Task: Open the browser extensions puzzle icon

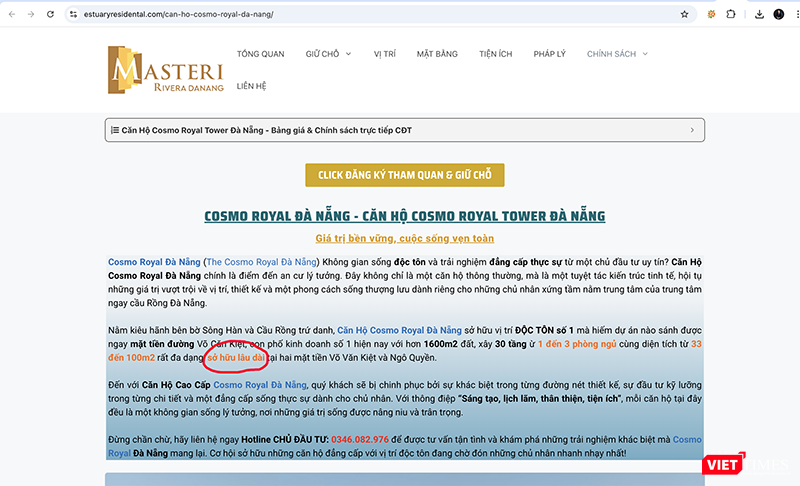Action: click(x=732, y=15)
